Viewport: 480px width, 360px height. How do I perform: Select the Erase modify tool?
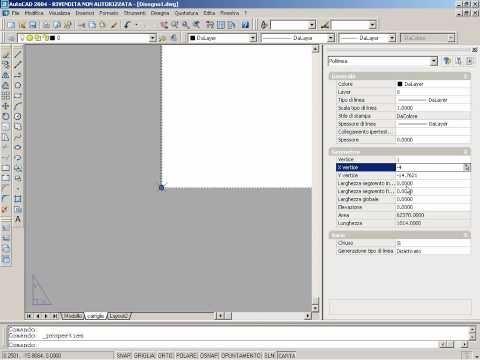(6, 54)
